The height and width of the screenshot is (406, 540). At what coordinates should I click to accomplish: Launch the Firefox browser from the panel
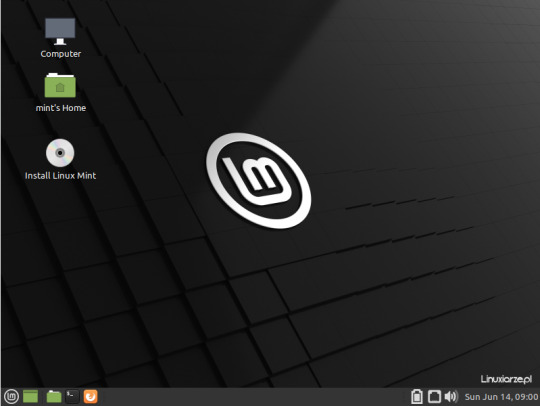[x=91, y=396]
